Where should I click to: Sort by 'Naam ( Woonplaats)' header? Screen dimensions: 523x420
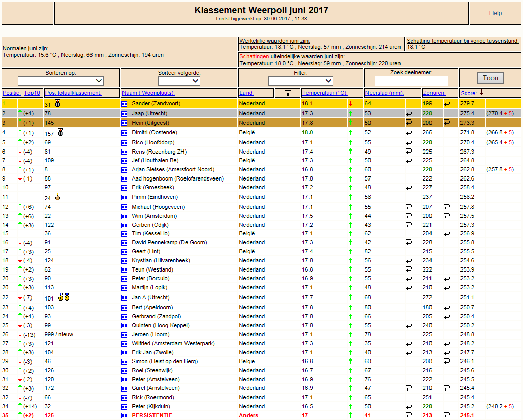coord(148,93)
